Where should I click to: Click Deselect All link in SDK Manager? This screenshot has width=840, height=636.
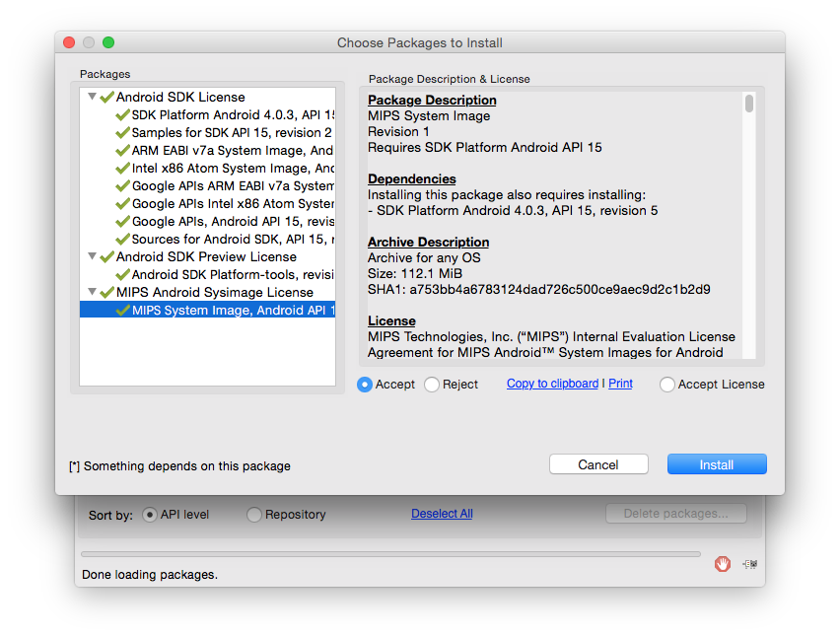point(442,514)
